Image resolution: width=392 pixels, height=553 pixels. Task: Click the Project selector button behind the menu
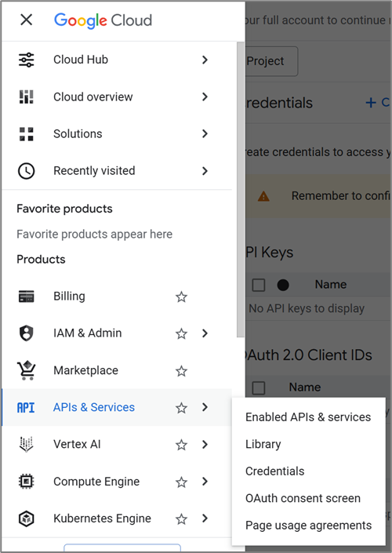pos(271,61)
